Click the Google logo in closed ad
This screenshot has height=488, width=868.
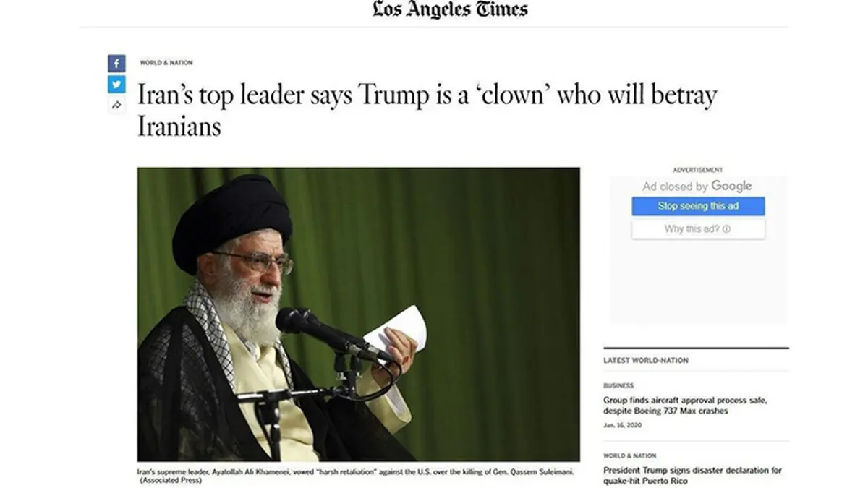pos(731,186)
